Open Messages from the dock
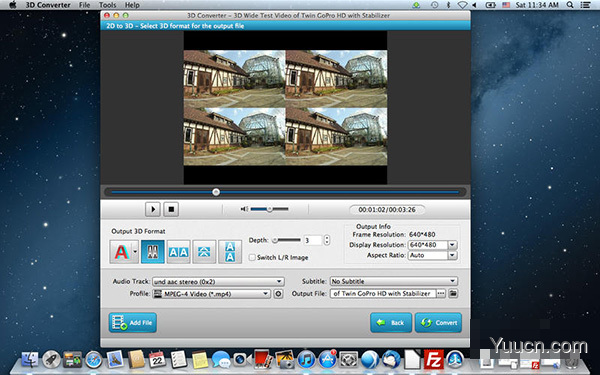600x375 pixels. point(221,360)
